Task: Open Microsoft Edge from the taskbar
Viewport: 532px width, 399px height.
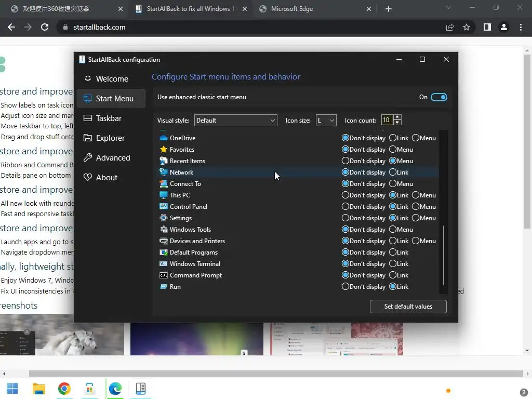Action: [115, 389]
